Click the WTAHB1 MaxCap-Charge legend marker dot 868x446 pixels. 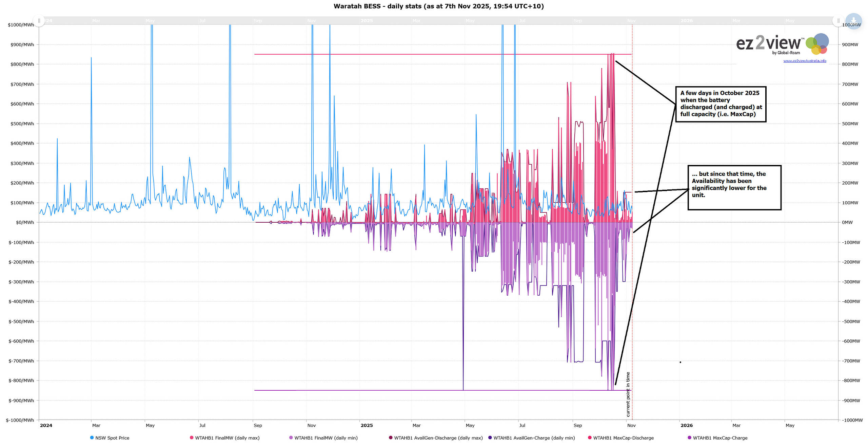coord(689,438)
